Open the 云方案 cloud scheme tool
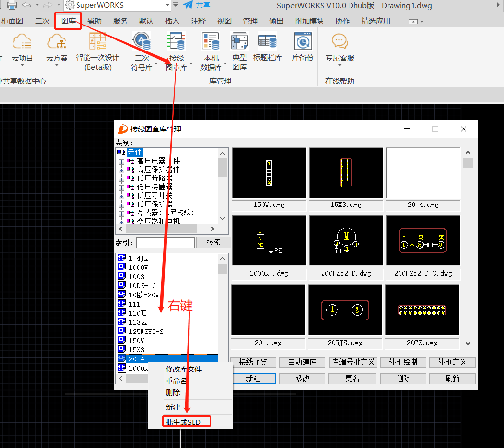This screenshot has width=504, height=448. [57, 49]
